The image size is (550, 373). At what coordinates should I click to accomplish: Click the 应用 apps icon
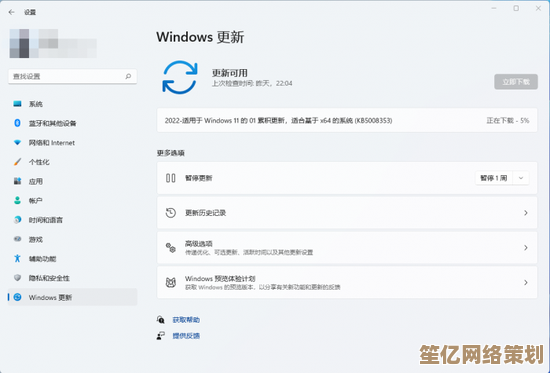pyautogui.click(x=17, y=181)
